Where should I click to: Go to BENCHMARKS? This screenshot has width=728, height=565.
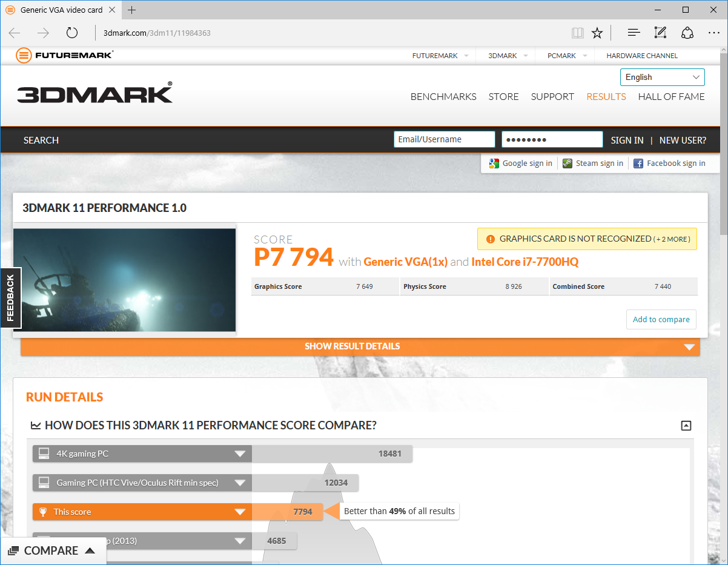[x=443, y=96]
